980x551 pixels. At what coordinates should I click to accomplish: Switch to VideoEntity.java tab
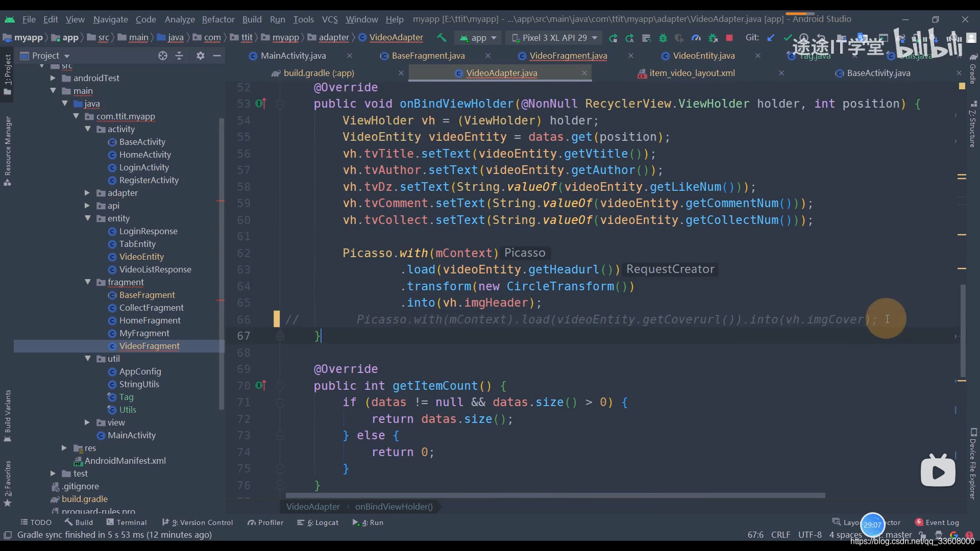click(703, 56)
